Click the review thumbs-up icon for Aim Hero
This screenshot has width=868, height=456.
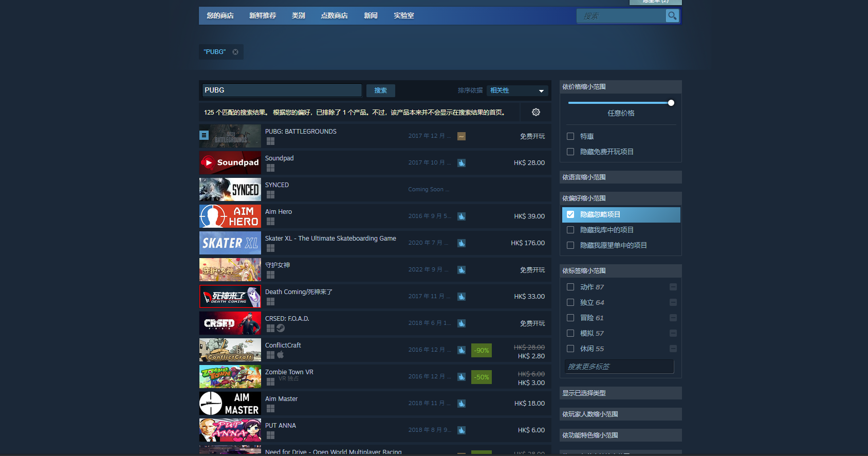click(461, 216)
